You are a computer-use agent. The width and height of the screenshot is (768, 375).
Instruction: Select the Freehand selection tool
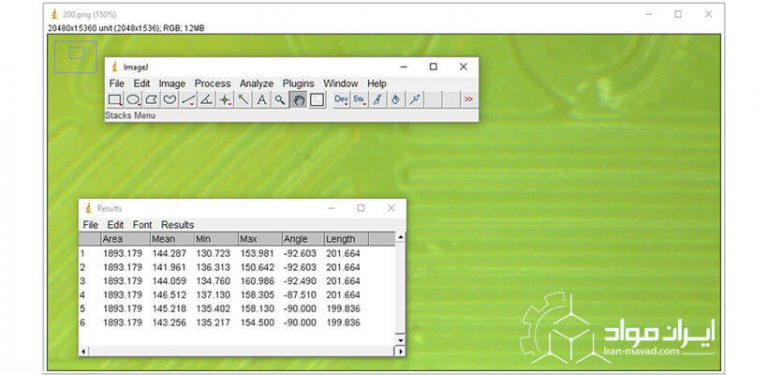click(169, 100)
